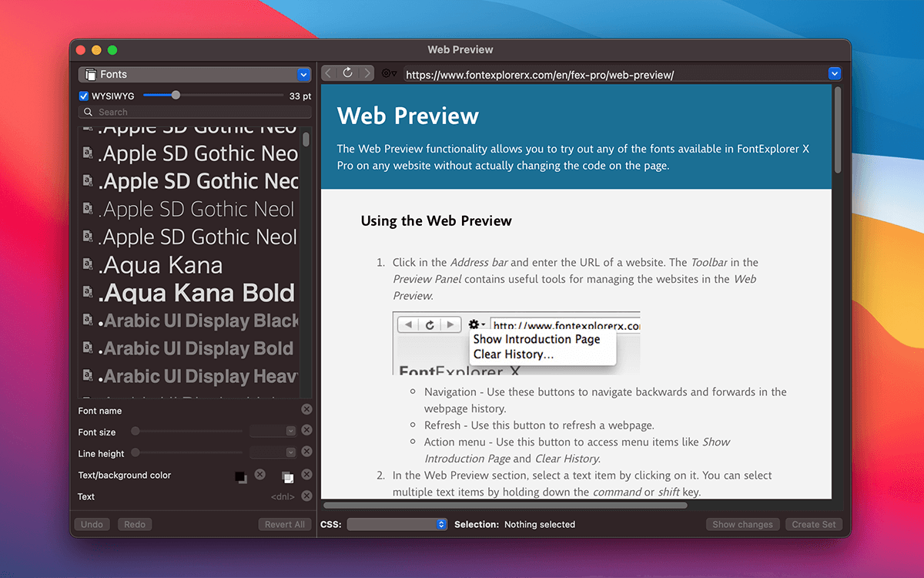Click the stacked-books Fonts icon
Screen dimensions: 924x578
point(90,75)
